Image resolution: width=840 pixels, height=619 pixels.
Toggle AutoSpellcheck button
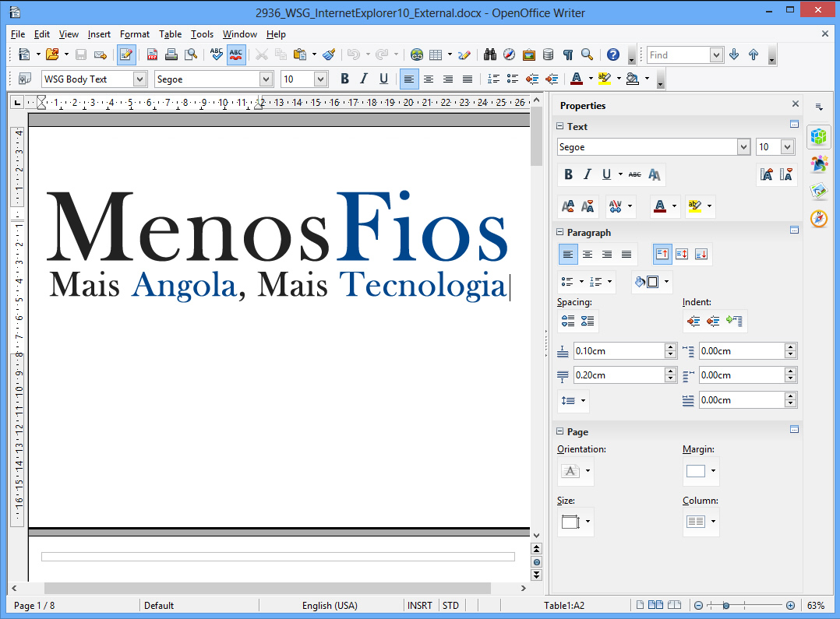click(x=236, y=55)
